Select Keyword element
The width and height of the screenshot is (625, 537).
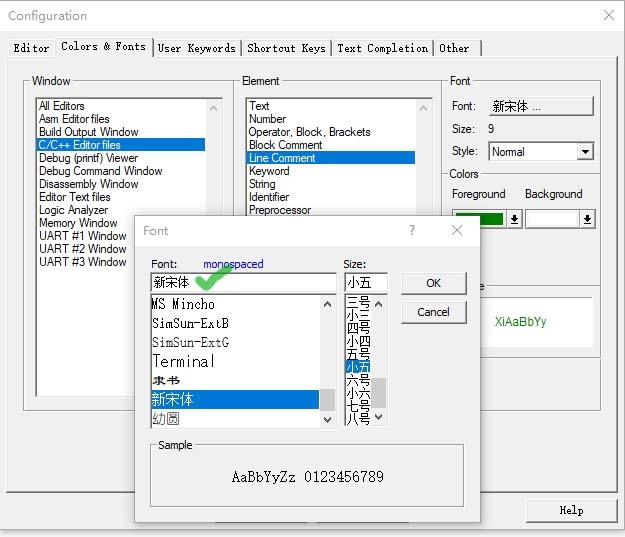coord(331,171)
